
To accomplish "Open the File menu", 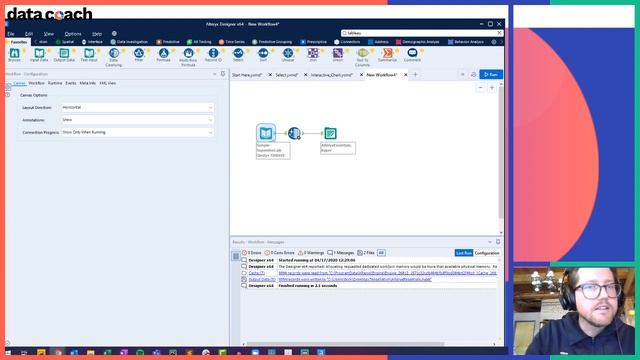I will pos(11,34).
